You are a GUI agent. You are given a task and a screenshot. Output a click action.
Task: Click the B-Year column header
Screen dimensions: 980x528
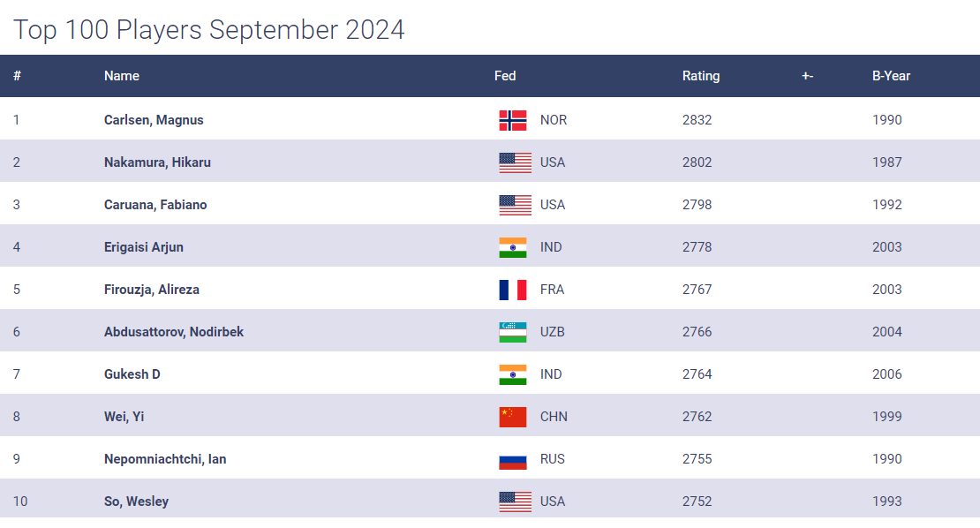[891, 76]
